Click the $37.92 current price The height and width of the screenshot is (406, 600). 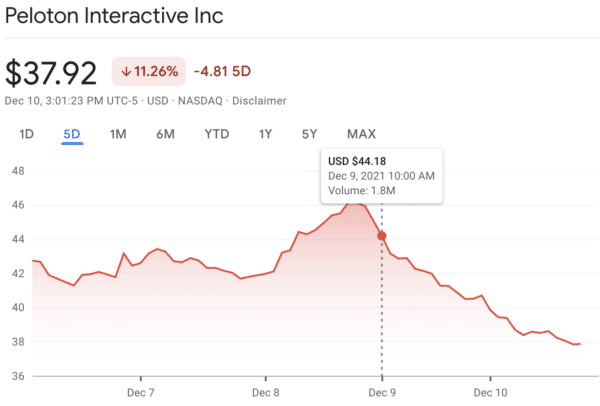(51, 72)
